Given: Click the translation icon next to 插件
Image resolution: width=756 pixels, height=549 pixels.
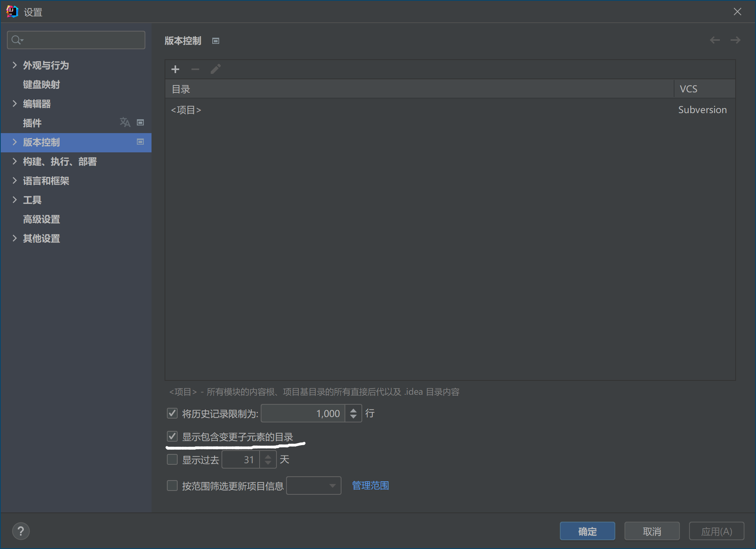Looking at the screenshot, I should [125, 122].
